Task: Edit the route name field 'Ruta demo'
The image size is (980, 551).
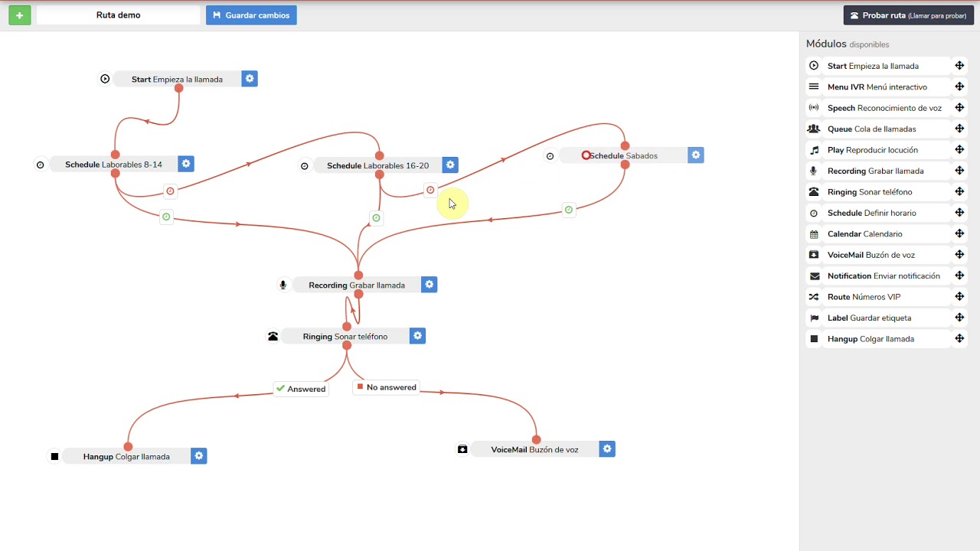Action: [119, 15]
